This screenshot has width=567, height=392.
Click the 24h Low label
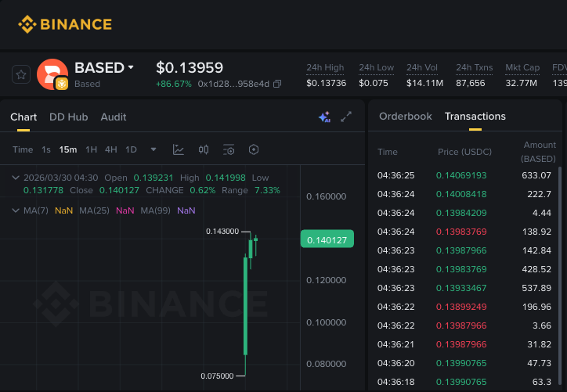[x=376, y=67]
